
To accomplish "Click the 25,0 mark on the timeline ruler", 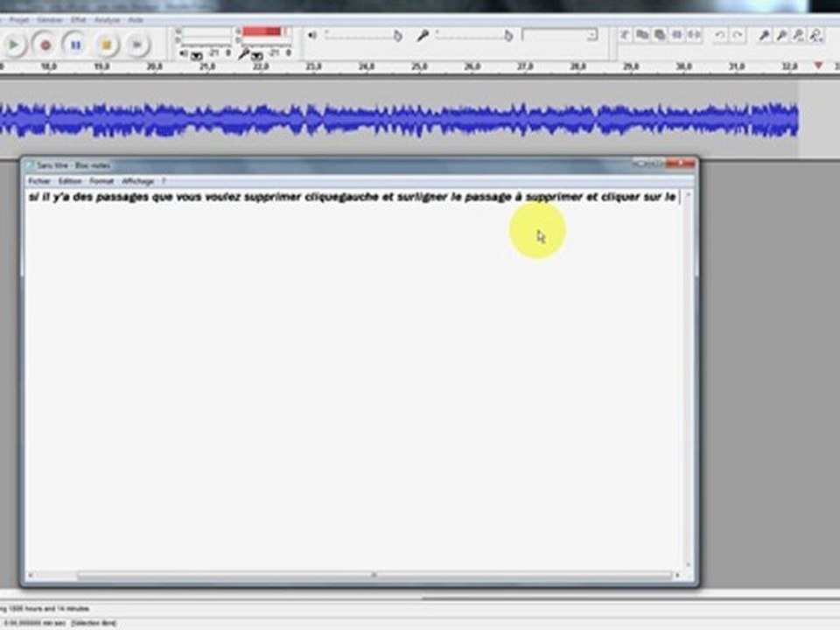I will pyautogui.click(x=419, y=66).
